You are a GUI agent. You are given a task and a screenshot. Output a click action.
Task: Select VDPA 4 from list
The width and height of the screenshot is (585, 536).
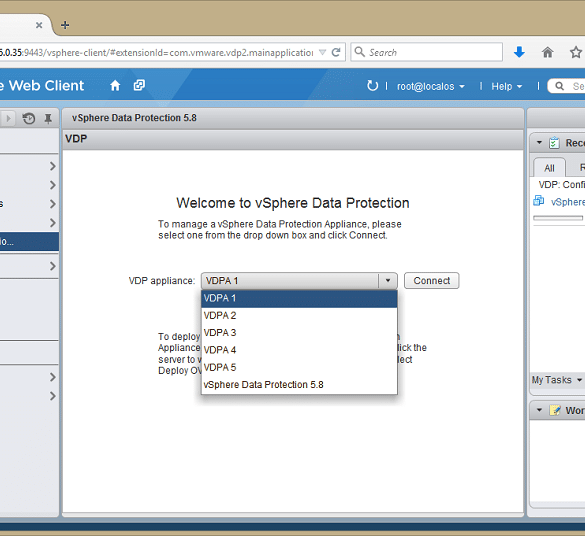(299, 350)
